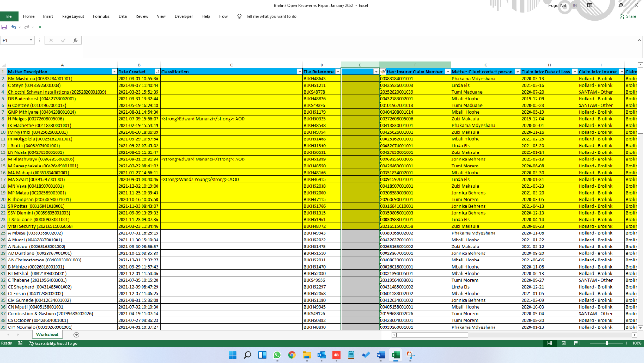
Task: Add a new sheet with the plus icon
Action: click(x=76, y=334)
